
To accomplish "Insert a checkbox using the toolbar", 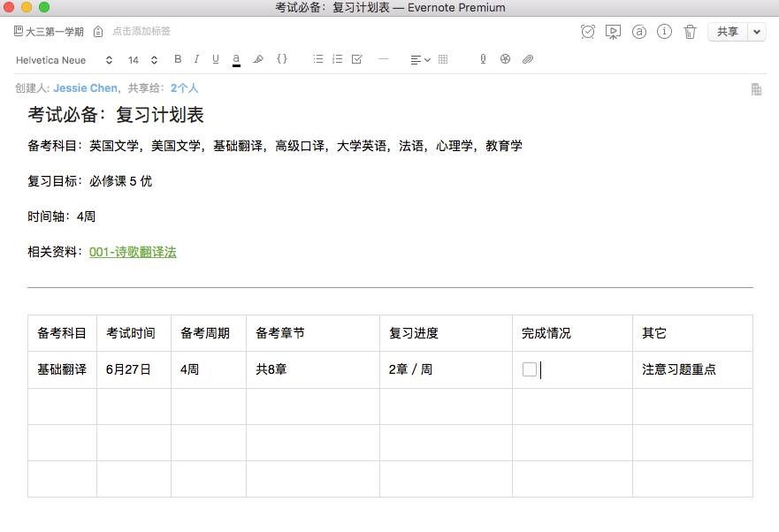I will point(357,59).
